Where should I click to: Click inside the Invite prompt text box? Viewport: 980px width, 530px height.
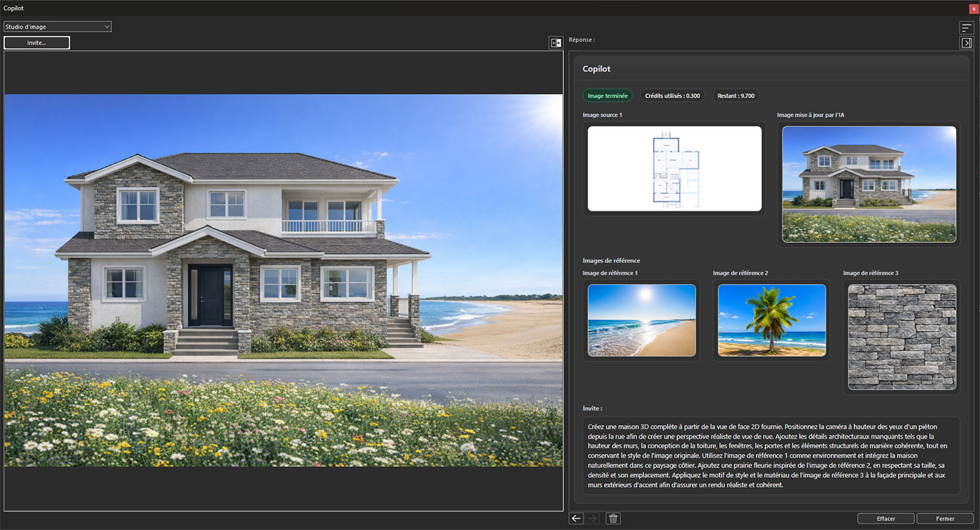(771, 455)
